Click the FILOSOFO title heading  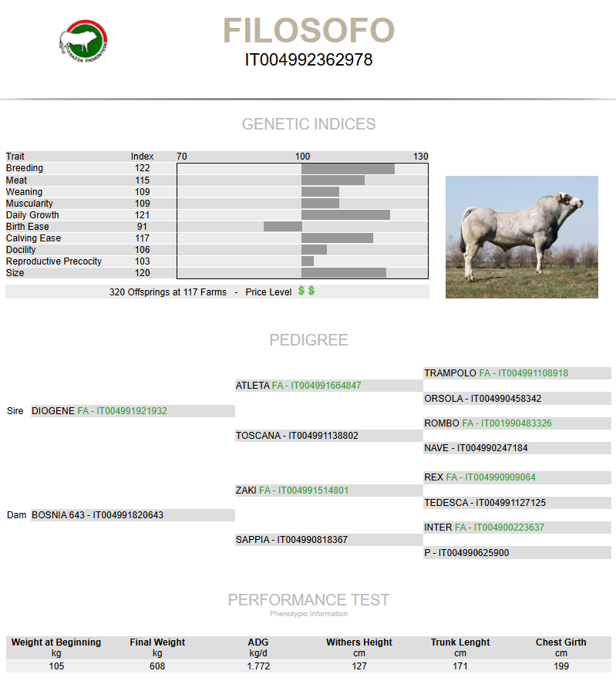click(x=308, y=31)
